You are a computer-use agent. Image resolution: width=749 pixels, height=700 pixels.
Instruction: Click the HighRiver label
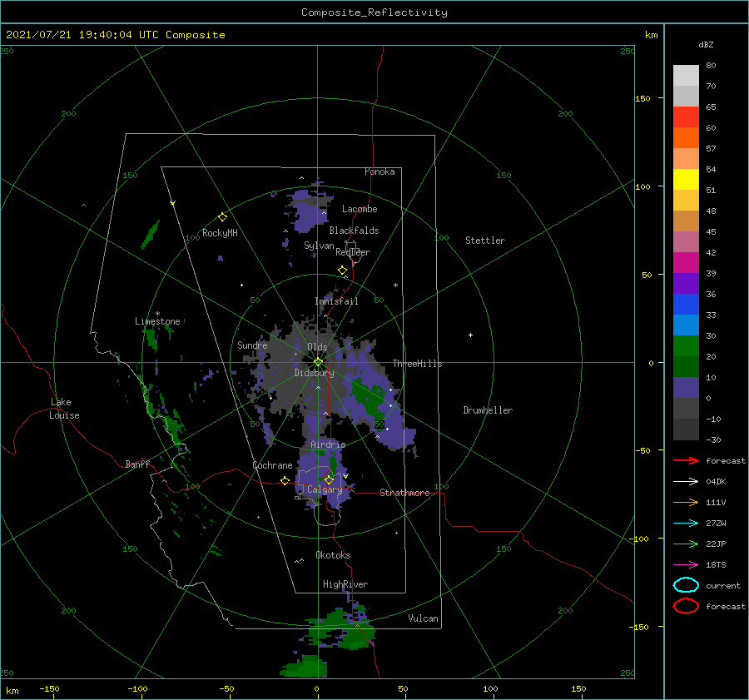click(345, 584)
